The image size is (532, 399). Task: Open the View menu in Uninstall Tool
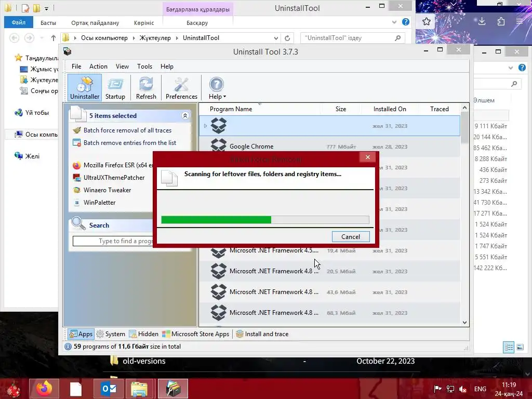[x=122, y=66]
